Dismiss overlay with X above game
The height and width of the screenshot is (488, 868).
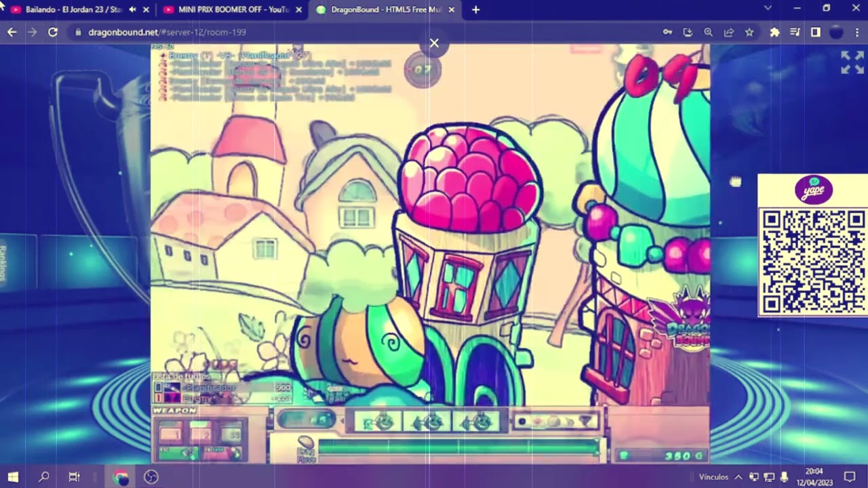(434, 43)
